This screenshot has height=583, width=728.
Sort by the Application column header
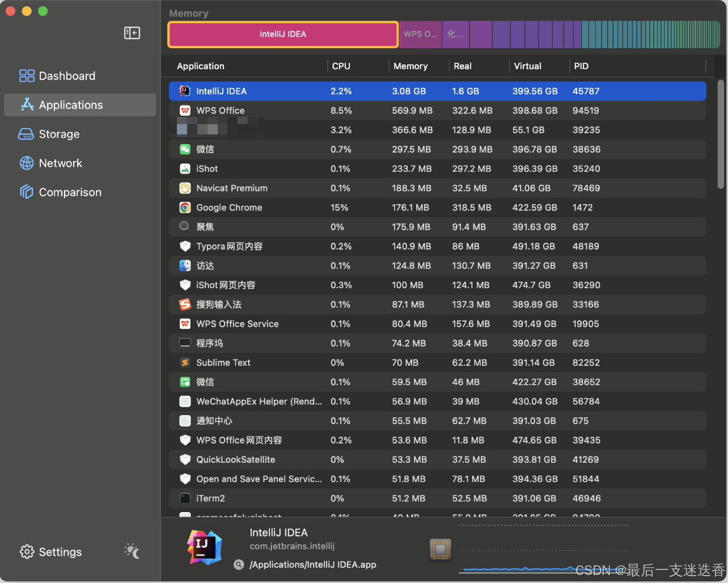click(x=201, y=66)
